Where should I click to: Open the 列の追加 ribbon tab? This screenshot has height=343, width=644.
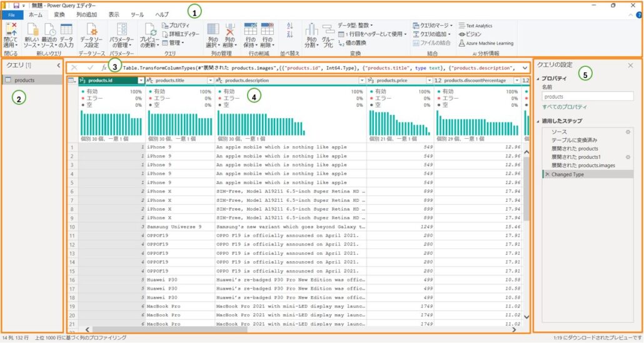click(x=86, y=14)
